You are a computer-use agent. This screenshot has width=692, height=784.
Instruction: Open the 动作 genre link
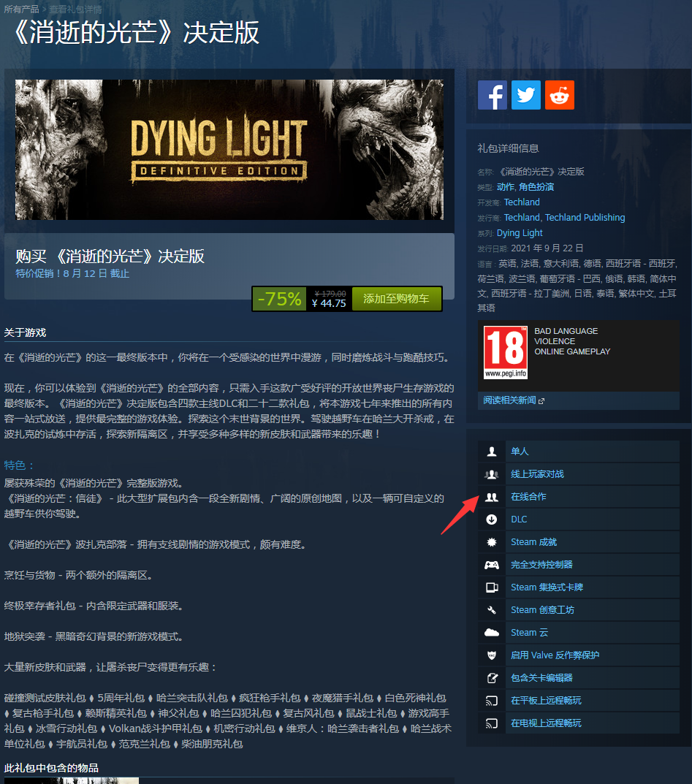click(506, 187)
